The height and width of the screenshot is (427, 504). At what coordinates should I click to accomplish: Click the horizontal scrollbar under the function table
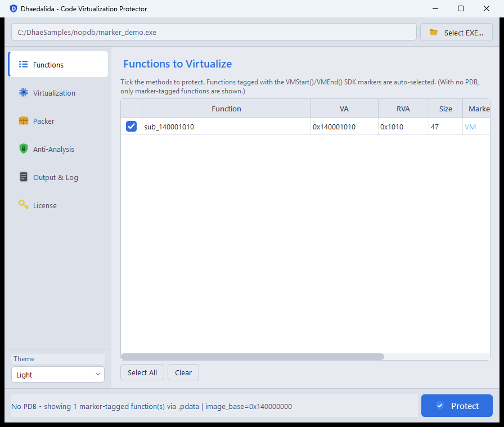point(253,357)
